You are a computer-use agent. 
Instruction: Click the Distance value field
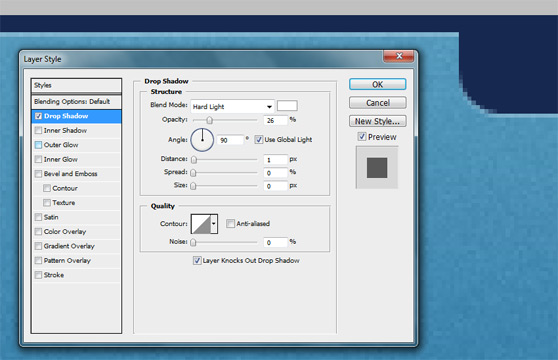coord(275,160)
